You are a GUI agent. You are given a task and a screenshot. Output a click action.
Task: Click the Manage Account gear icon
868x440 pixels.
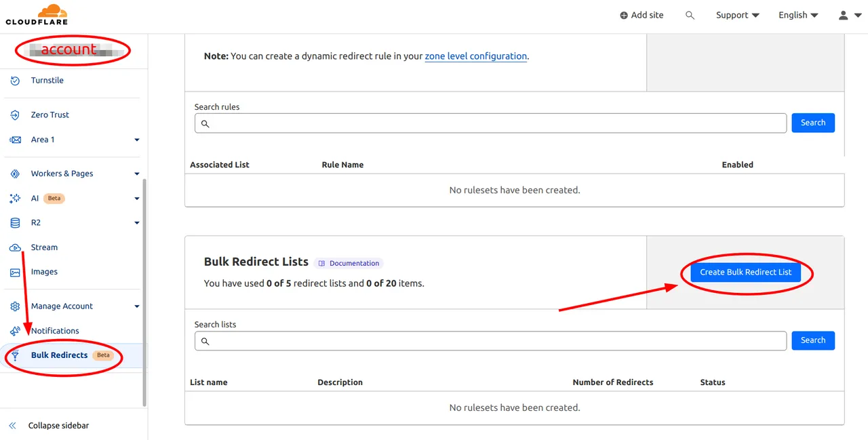(16, 306)
